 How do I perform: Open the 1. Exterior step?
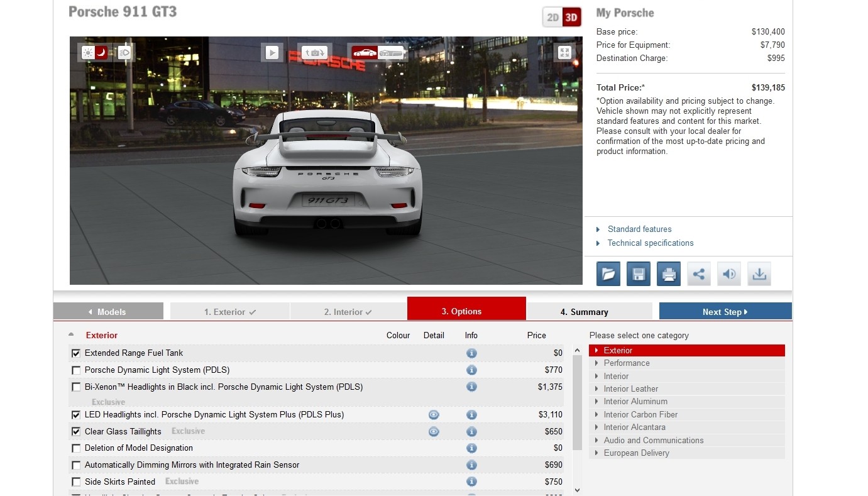pos(230,312)
